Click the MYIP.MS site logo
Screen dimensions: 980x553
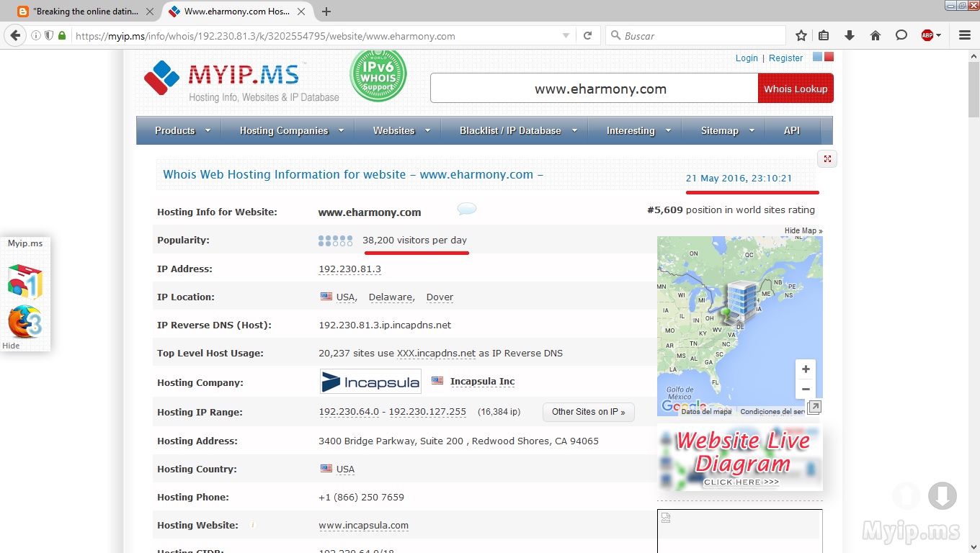click(x=241, y=80)
